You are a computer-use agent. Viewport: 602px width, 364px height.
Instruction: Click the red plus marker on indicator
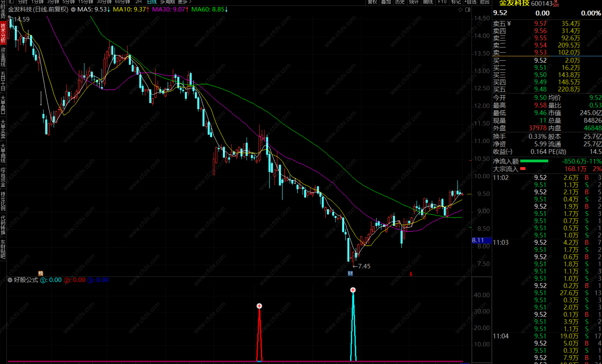pyautogui.click(x=259, y=306)
